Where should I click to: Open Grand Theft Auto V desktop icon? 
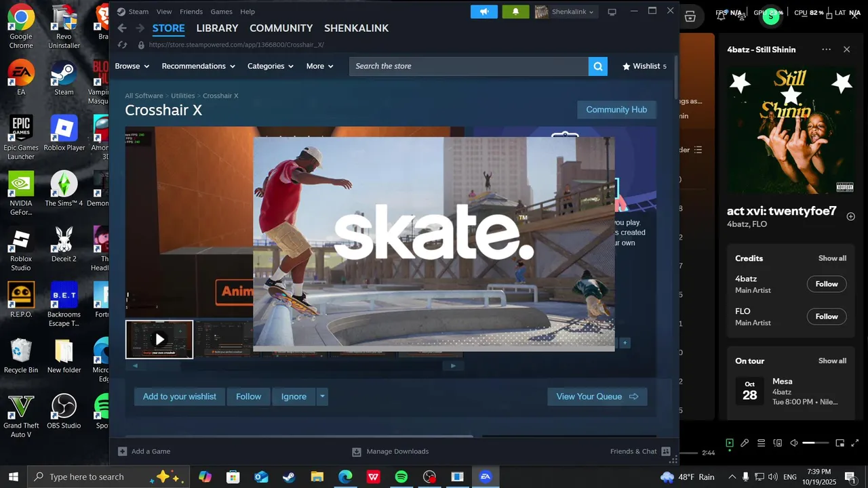21,416
